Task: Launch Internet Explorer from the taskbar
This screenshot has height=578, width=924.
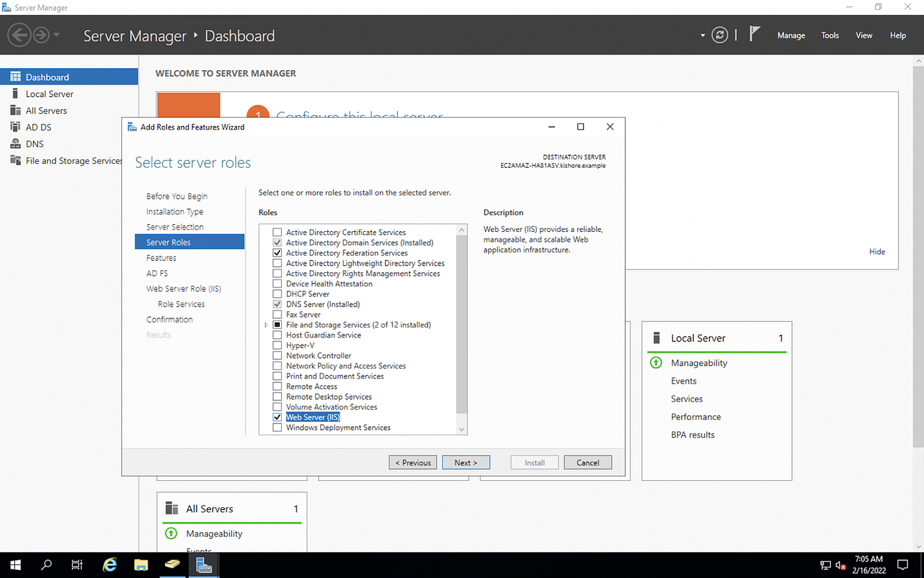Action: [x=109, y=565]
